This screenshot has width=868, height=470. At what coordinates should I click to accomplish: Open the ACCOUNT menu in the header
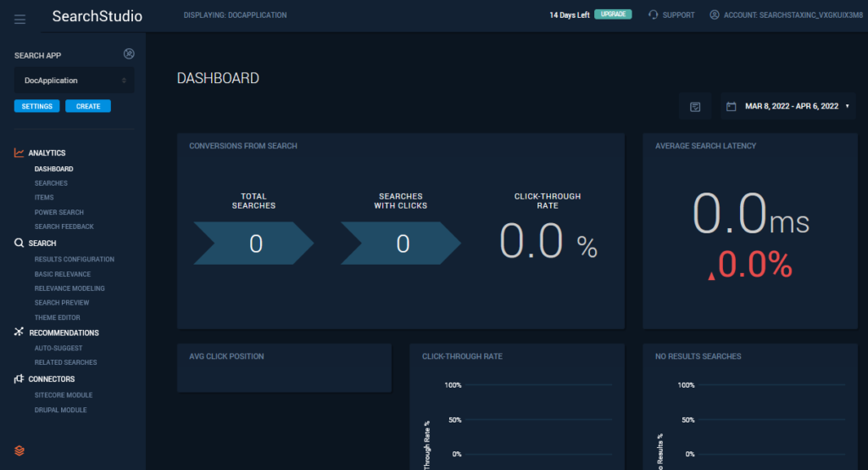point(793,15)
